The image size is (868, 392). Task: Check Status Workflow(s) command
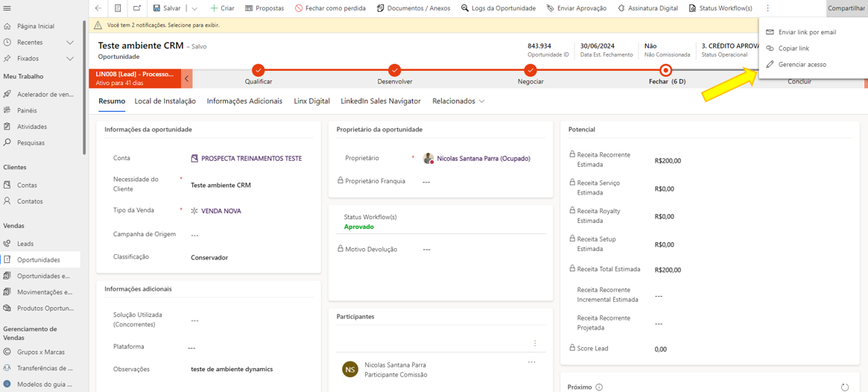tap(720, 8)
